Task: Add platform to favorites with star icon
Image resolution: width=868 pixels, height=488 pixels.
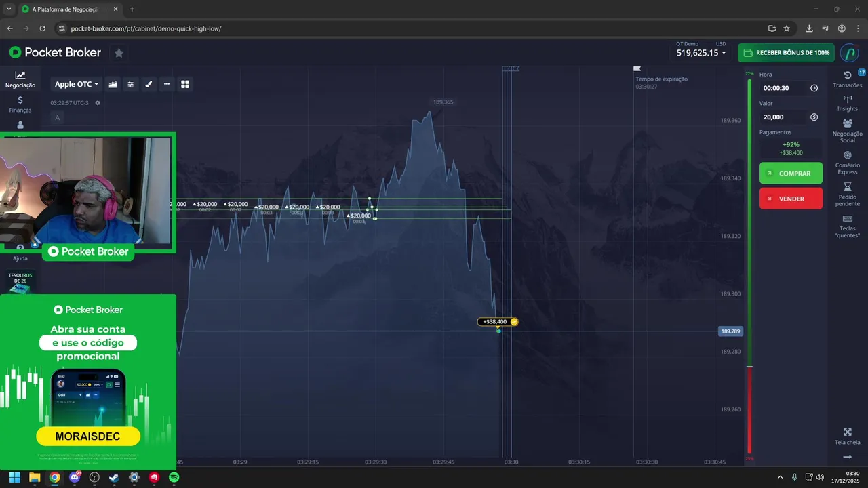Action: pyautogui.click(x=119, y=53)
